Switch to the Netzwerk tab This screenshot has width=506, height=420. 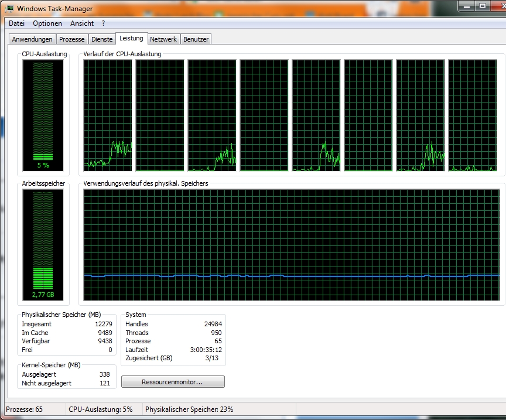pyautogui.click(x=163, y=39)
